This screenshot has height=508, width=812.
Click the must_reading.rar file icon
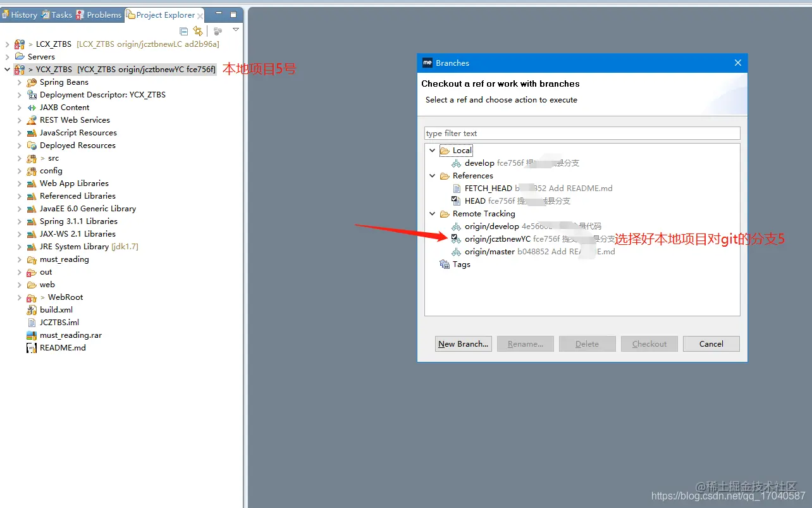(32, 335)
